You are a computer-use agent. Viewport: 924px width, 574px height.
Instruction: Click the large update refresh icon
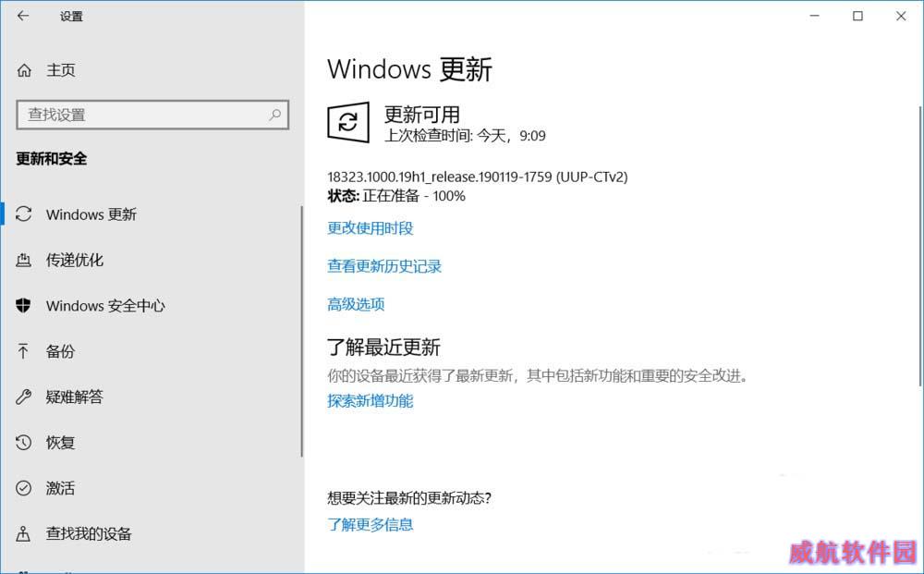(348, 122)
